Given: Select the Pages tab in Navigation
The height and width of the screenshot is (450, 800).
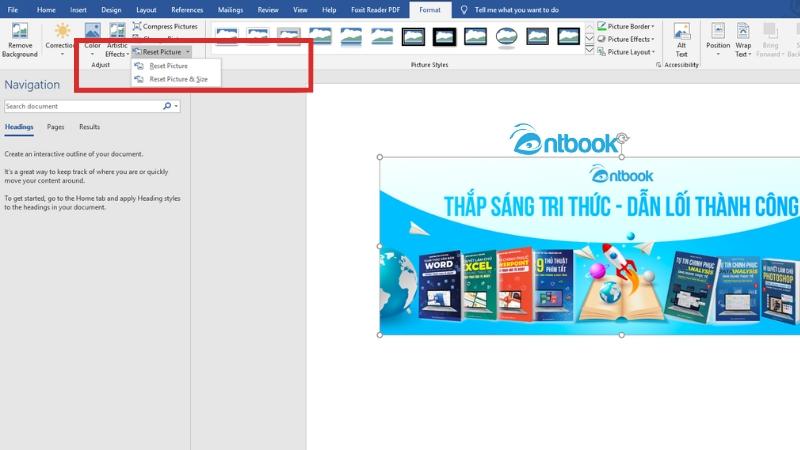Looking at the screenshot, I should 56,127.
